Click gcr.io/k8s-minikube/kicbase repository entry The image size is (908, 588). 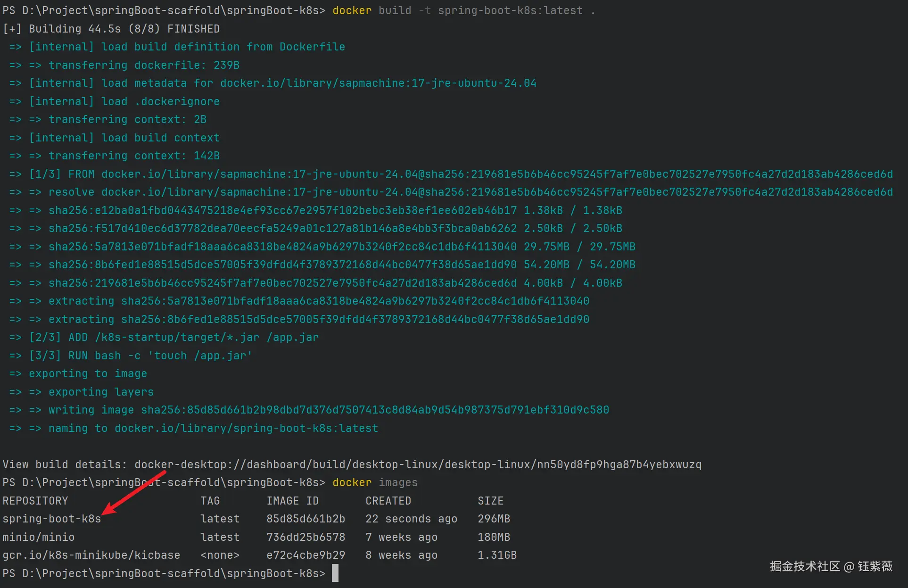pos(91,555)
